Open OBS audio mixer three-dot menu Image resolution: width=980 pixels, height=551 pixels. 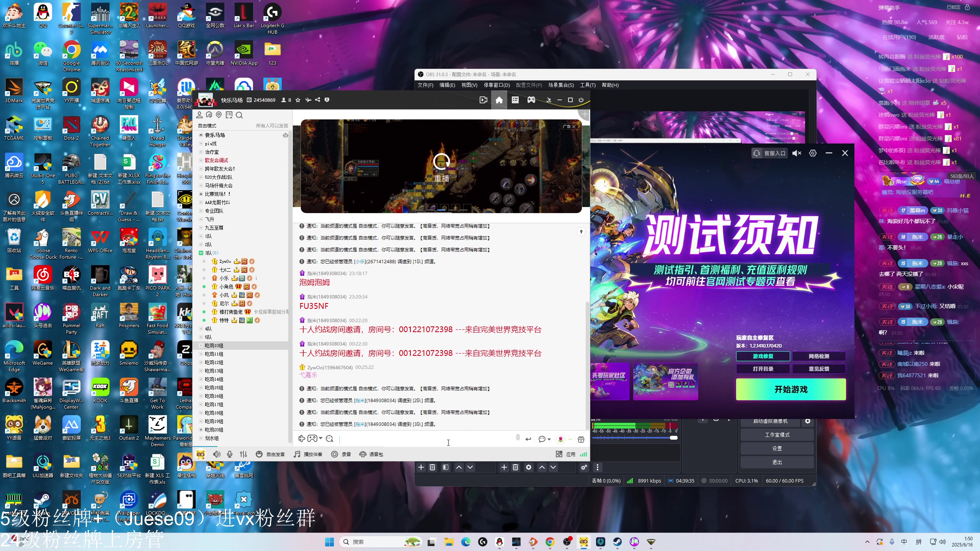598,467
